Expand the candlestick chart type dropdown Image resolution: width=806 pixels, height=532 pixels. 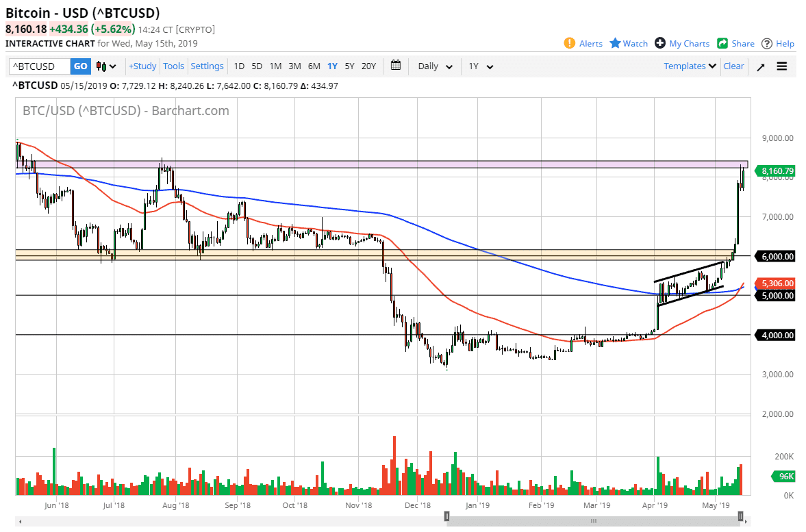[x=106, y=66]
